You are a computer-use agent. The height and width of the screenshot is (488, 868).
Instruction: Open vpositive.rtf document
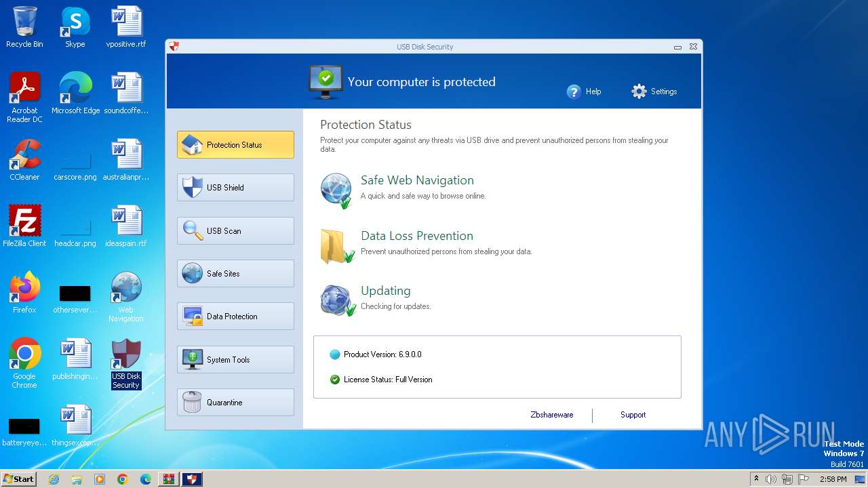point(126,27)
